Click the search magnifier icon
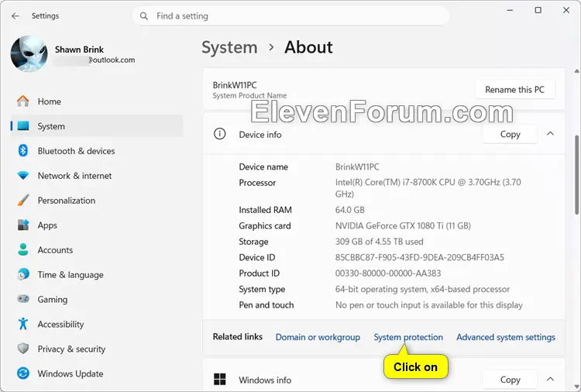Image resolution: width=581 pixels, height=392 pixels. (144, 16)
